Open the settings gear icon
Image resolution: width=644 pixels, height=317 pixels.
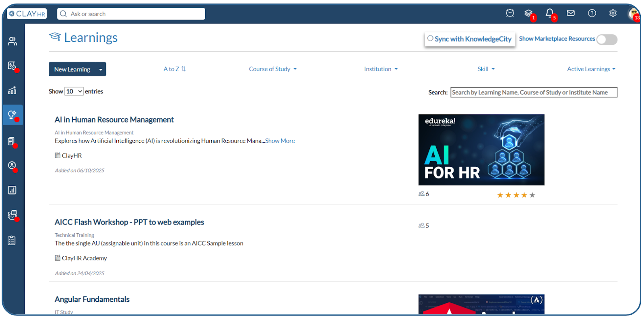tap(613, 13)
